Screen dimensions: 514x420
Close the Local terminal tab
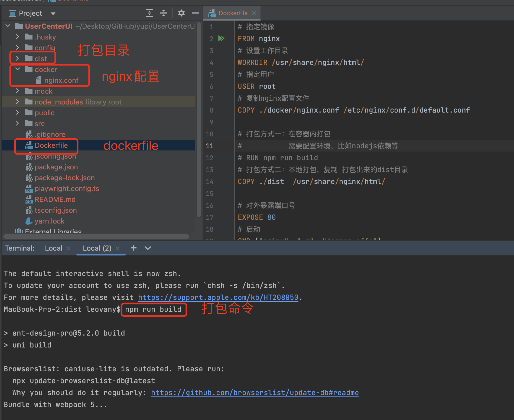(68, 248)
